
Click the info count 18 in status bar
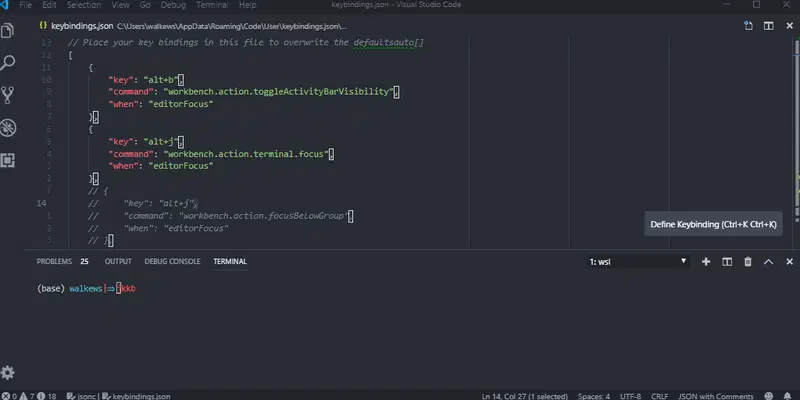tap(46, 396)
